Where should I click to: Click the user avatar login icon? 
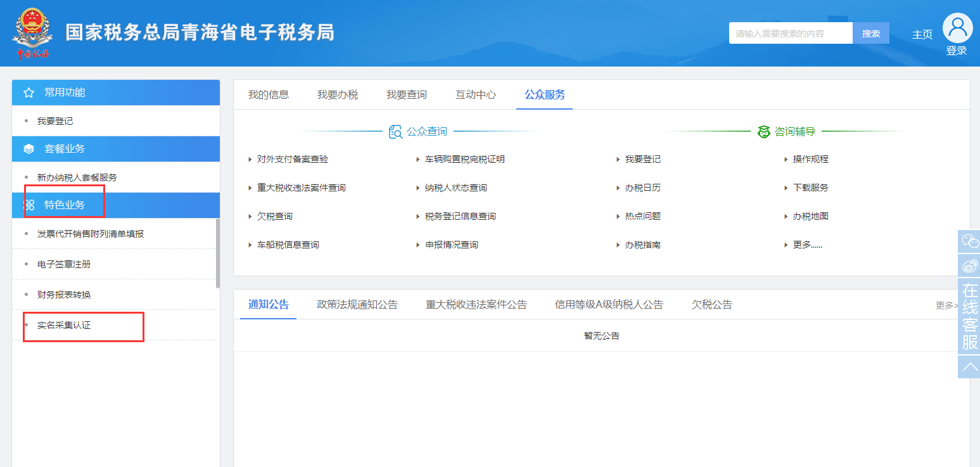[957, 29]
